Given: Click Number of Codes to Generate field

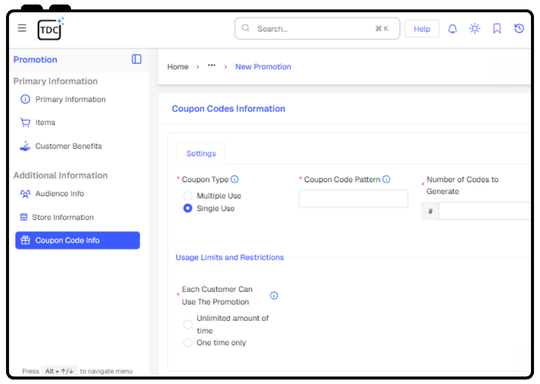Looking at the screenshot, I should 484,211.
